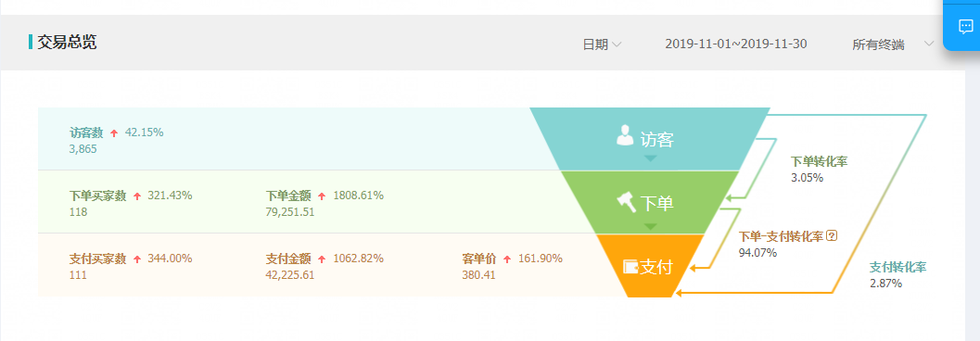
Task: Expand the 日期 dropdown
Action: 602,44
